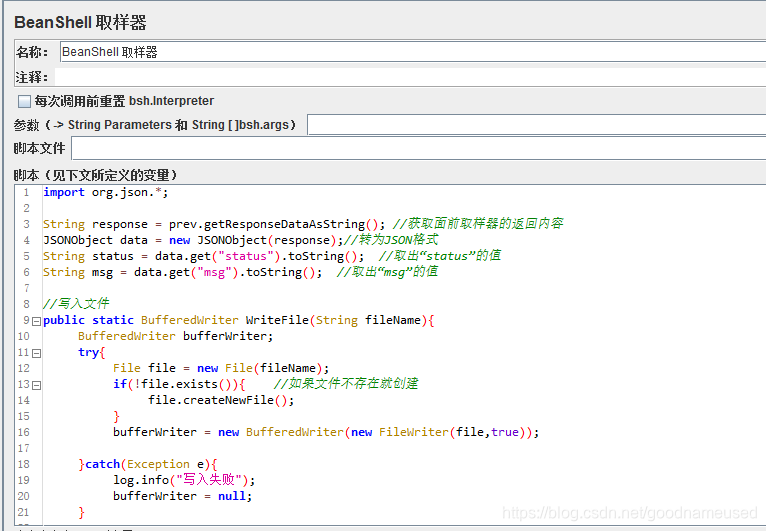Enable the 每次调用前重置 bsh.Interpreter checkbox

coord(24,101)
